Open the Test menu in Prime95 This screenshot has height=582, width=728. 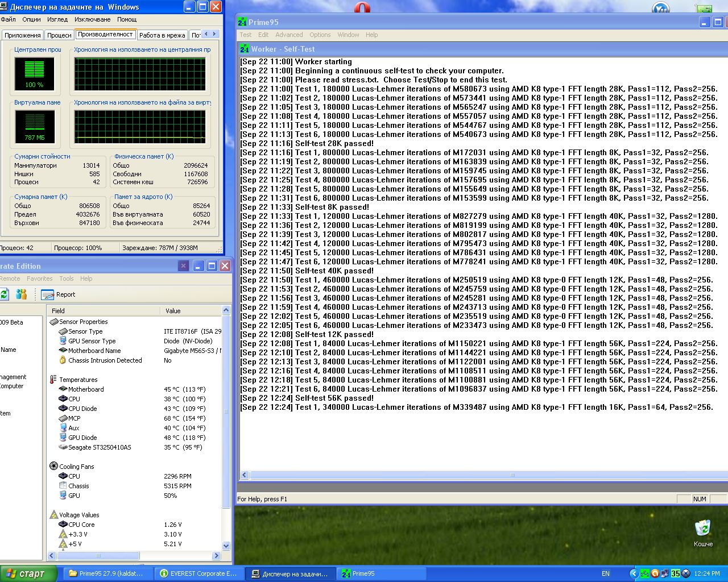coord(246,35)
